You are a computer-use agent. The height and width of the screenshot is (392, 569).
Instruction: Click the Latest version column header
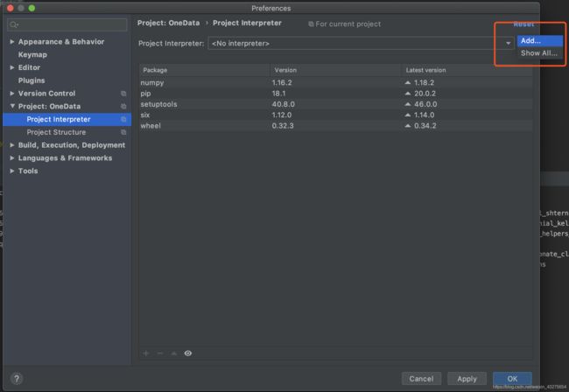click(x=467, y=70)
